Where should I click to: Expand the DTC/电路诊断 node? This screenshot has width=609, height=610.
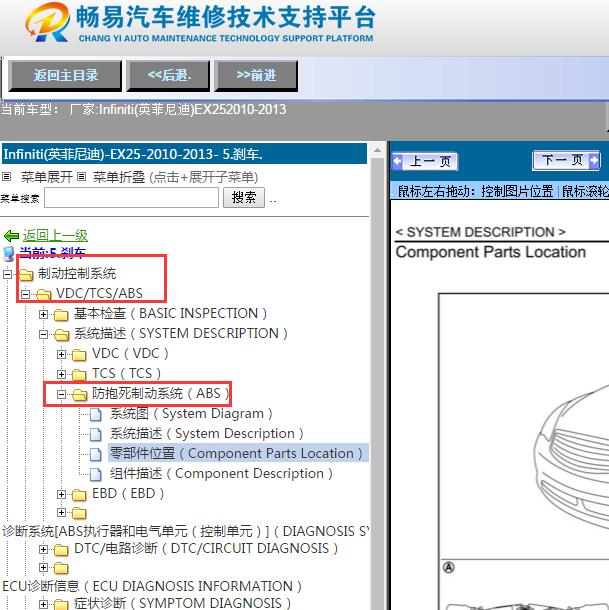pyautogui.click(x=44, y=550)
